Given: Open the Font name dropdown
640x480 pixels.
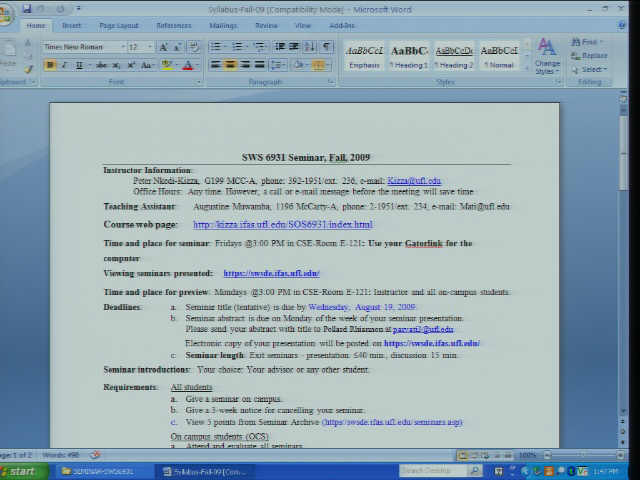Looking at the screenshot, I should 122,47.
